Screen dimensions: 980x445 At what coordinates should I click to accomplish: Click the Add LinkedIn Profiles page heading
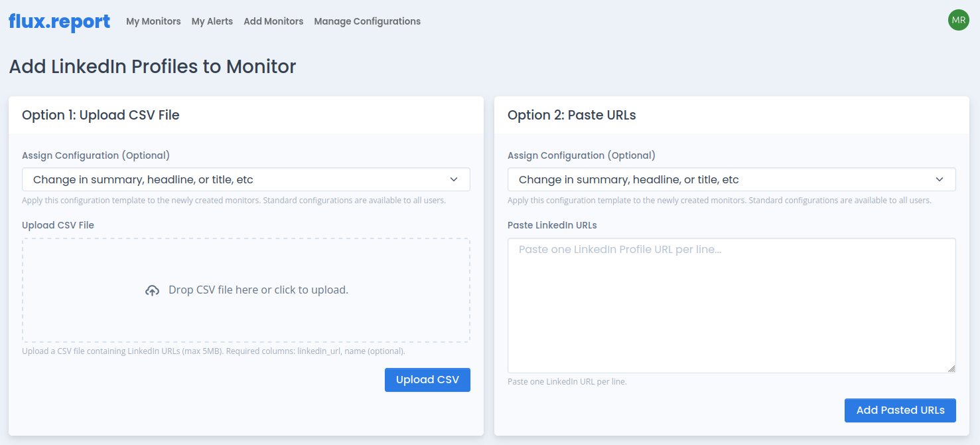tap(152, 66)
